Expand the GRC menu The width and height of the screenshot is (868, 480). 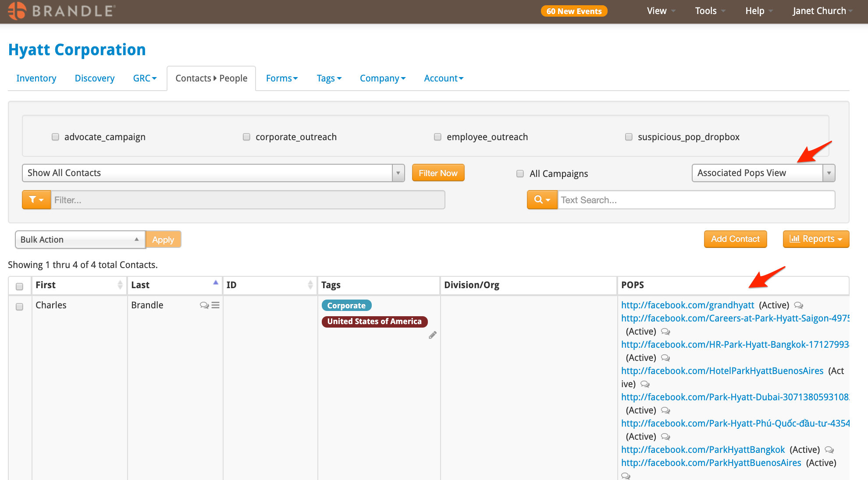[145, 78]
